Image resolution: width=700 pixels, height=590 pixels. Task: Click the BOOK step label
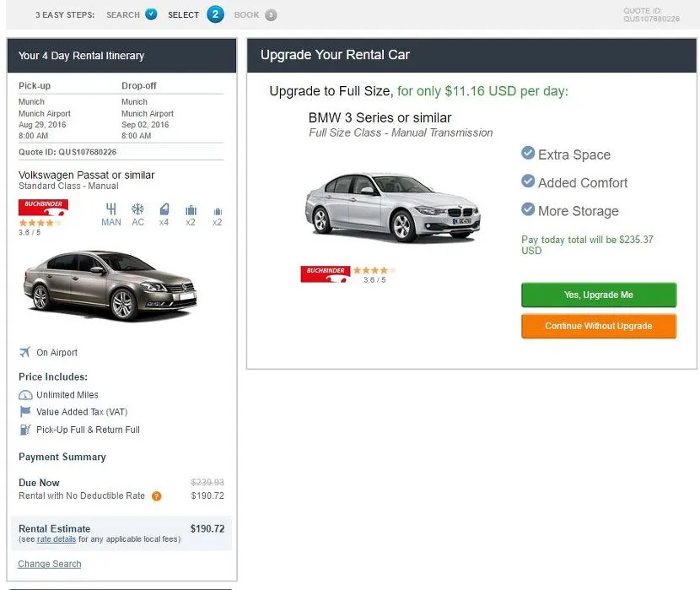(x=246, y=14)
